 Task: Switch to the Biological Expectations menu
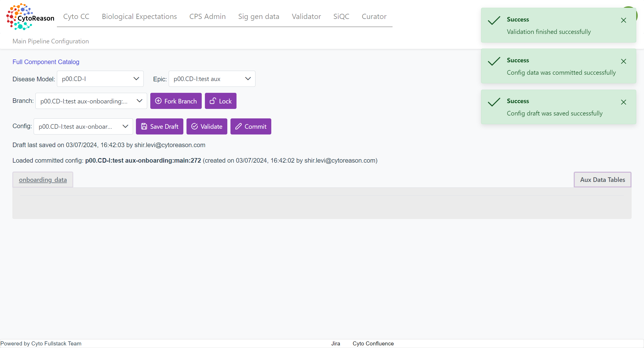139,17
